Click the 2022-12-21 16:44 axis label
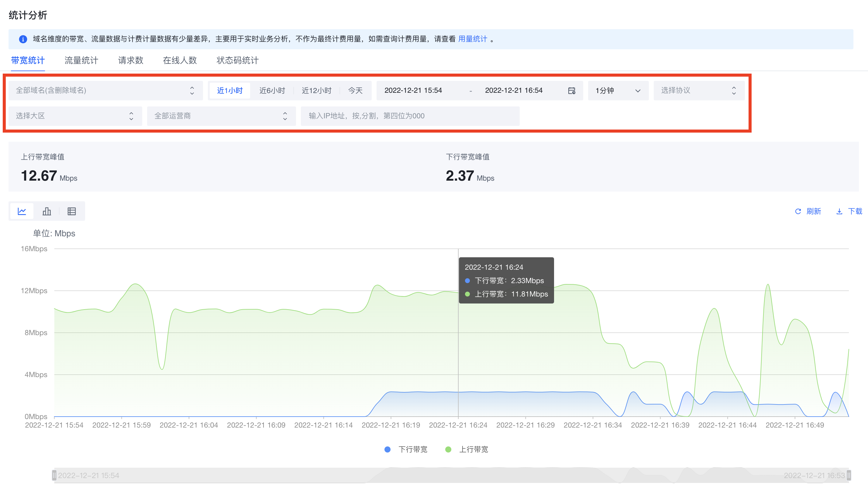 pyautogui.click(x=728, y=425)
